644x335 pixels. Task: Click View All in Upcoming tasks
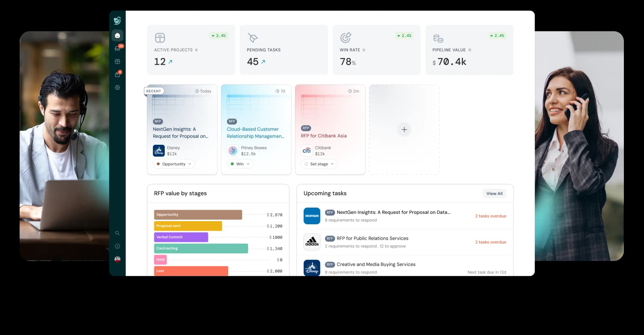[494, 194]
